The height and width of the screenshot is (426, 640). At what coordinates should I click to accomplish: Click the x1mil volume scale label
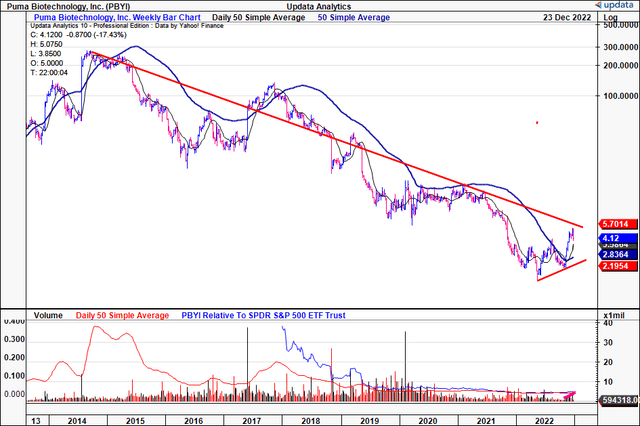point(614,315)
